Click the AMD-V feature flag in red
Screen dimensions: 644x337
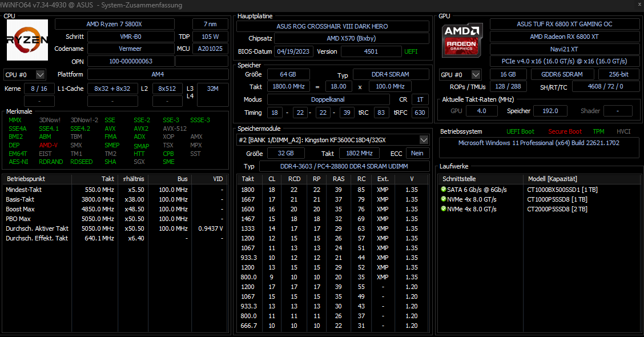click(x=49, y=145)
